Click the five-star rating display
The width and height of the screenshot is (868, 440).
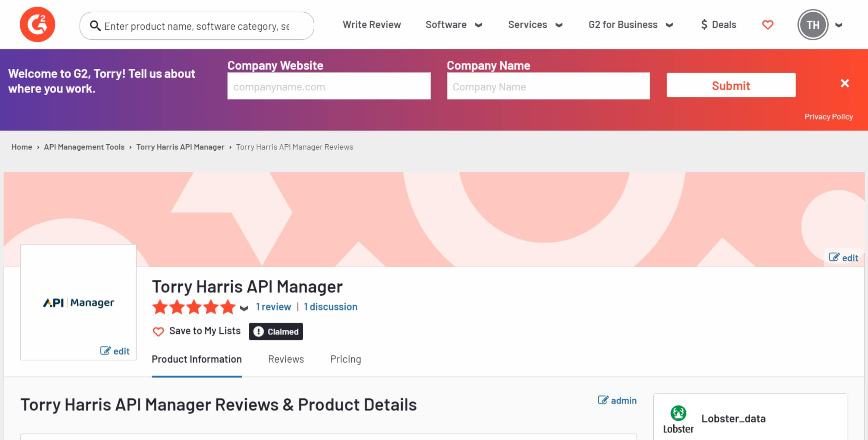click(194, 306)
